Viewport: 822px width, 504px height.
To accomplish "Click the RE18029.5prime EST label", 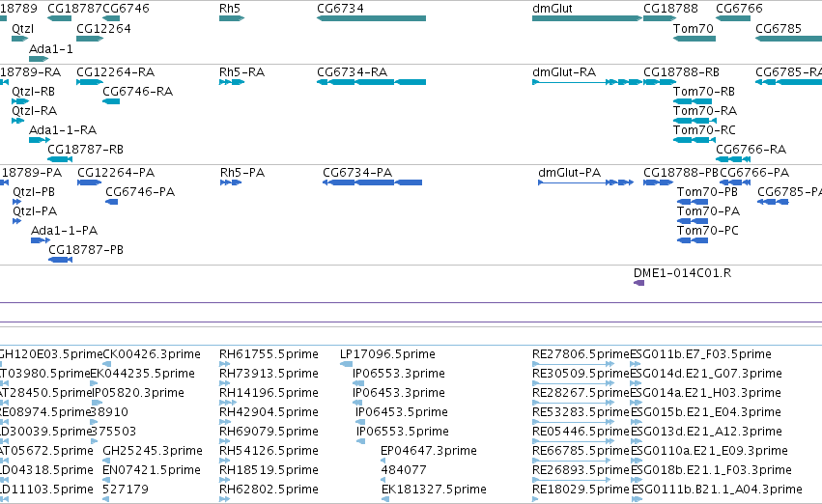I will click(x=581, y=490).
